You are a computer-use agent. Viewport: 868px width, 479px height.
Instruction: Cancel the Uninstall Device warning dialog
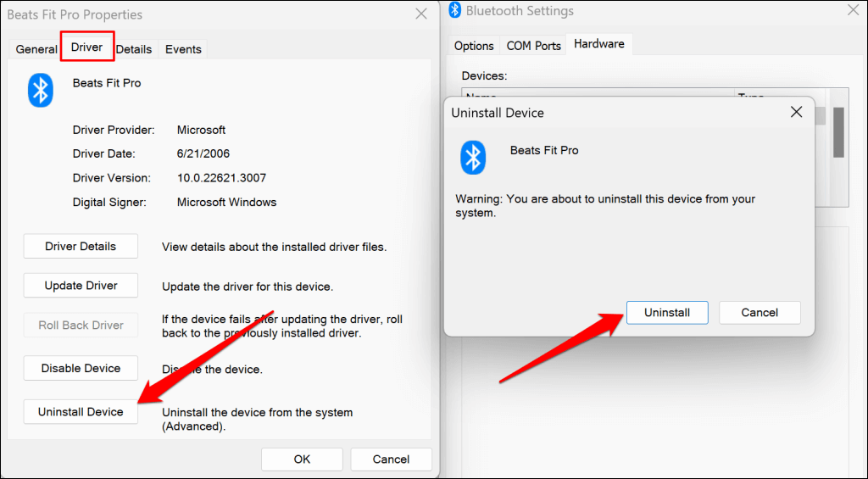tap(759, 313)
